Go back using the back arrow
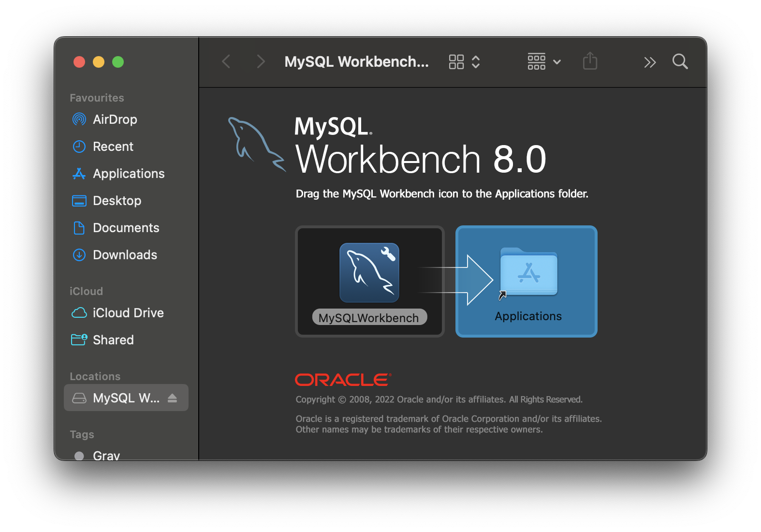 pyautogui.click(x=226, y=61)
